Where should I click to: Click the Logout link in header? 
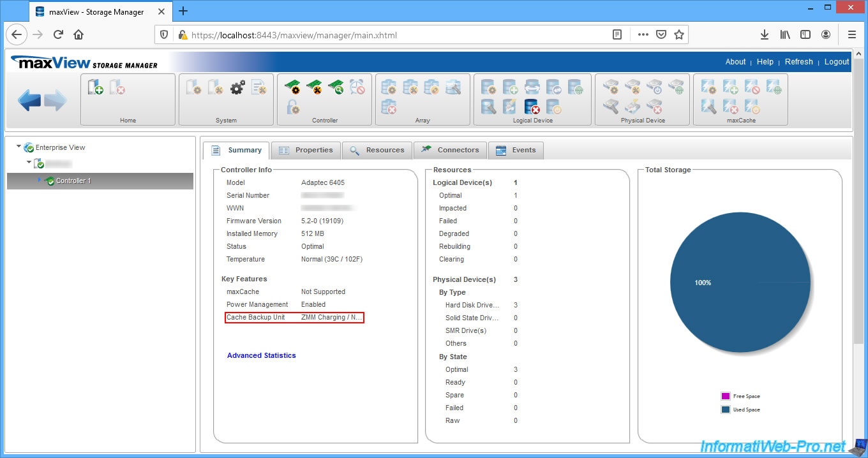click(836, 62)
